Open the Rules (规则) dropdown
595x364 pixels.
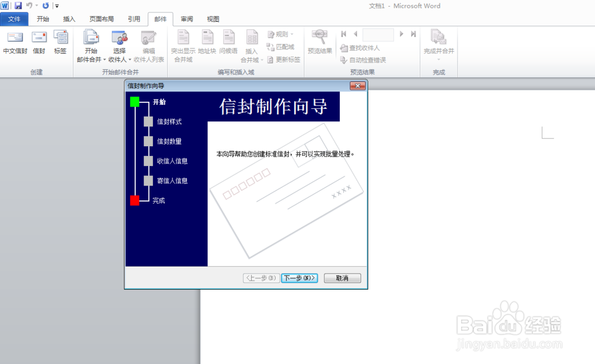point(280,34)
